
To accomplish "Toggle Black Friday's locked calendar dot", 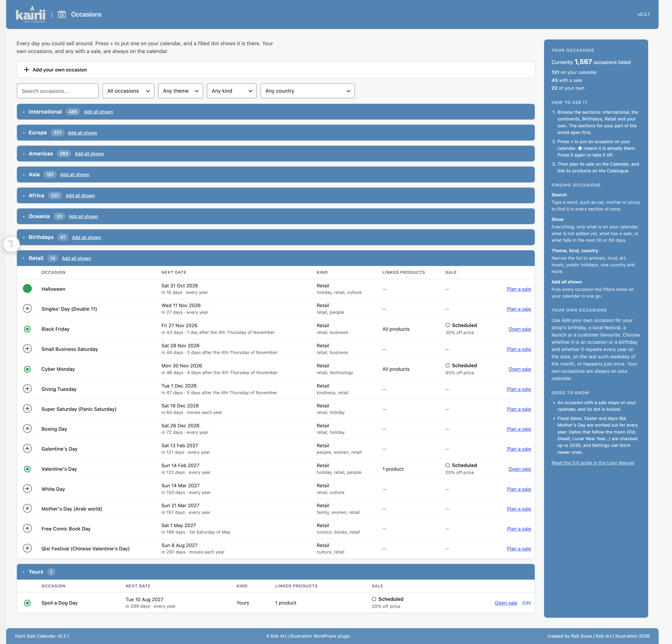I will coord(27,329).
